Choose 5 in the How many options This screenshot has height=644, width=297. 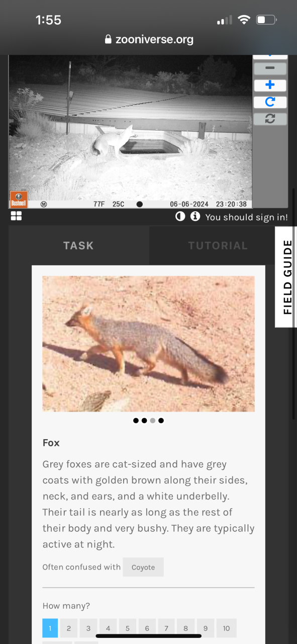pos(128,628)
